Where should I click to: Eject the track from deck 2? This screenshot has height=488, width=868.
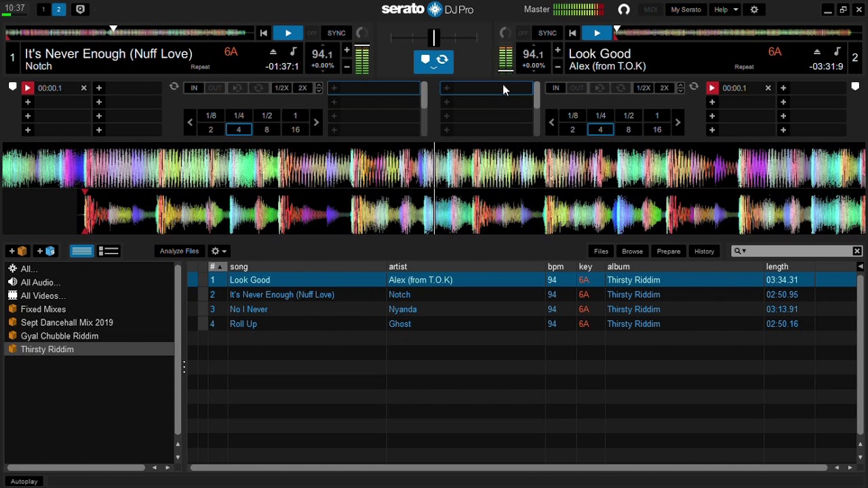click(817, 52)
